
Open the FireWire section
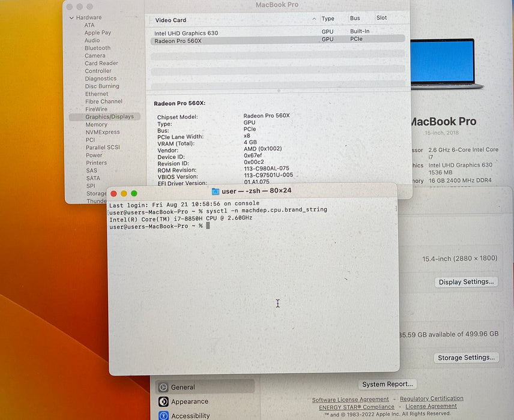coord(96,109)
